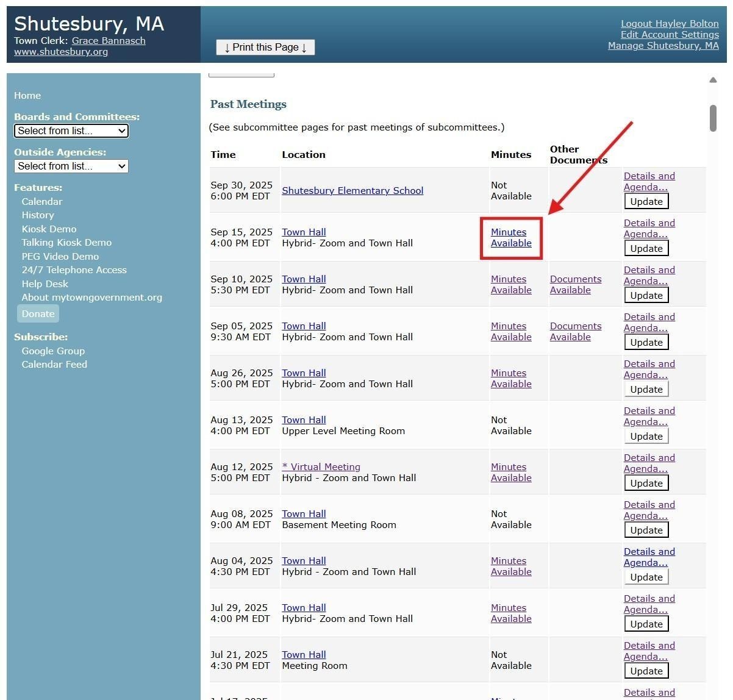Open Minutes Available for Sep 15 meeting
Image resolution: width=733 pixels, height=700 pixels.
pos(511,238)
